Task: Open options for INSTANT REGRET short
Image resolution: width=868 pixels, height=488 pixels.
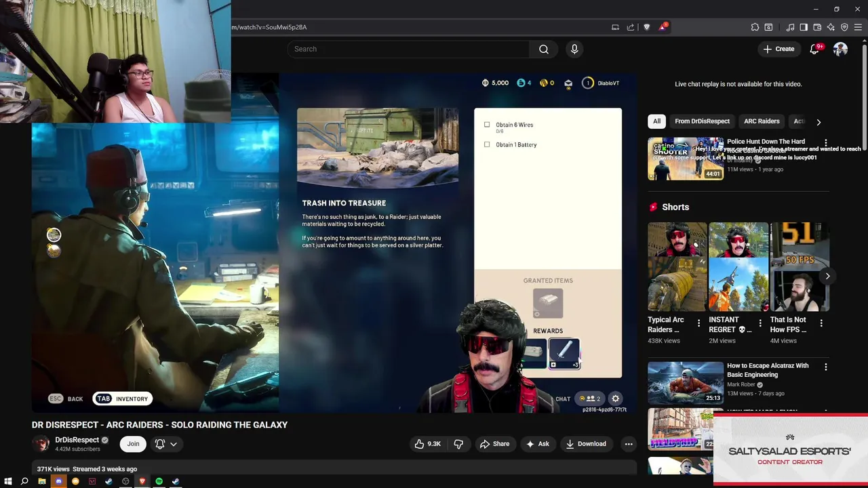Action: pos(759,324)
